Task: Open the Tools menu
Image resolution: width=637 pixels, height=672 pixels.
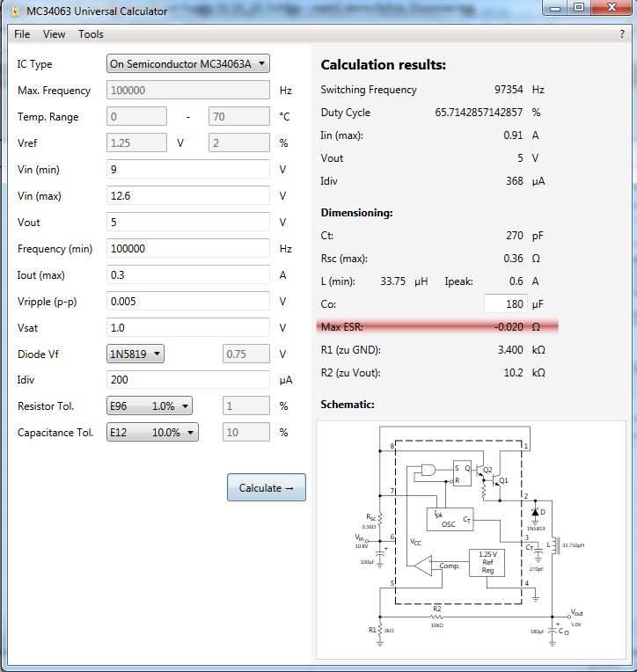Action: (91, 34)
